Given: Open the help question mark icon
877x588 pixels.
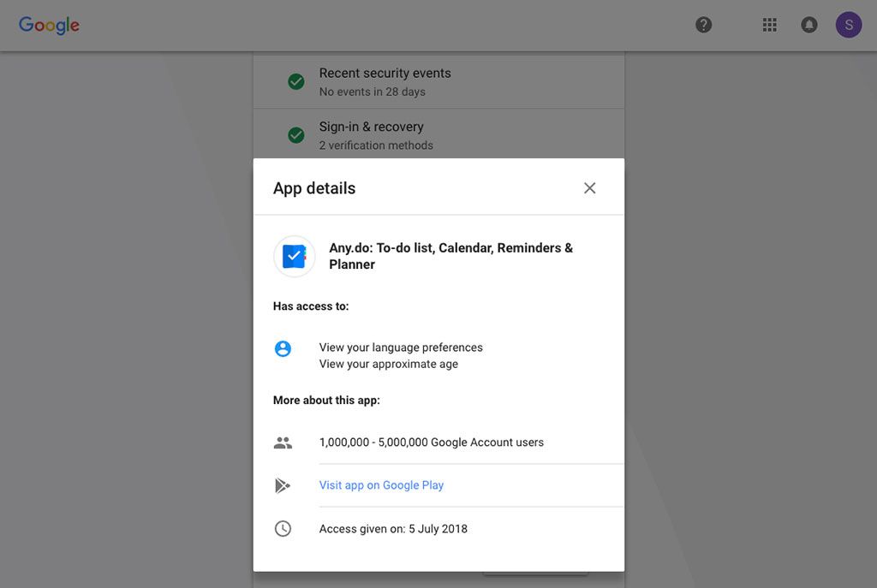Looking at the screenshot, I should coord(703,24).
